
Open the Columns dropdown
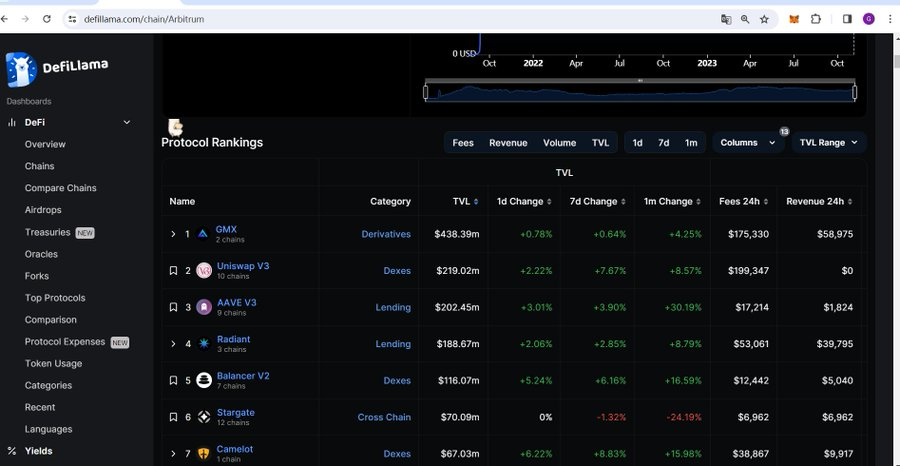pos(747,143)
